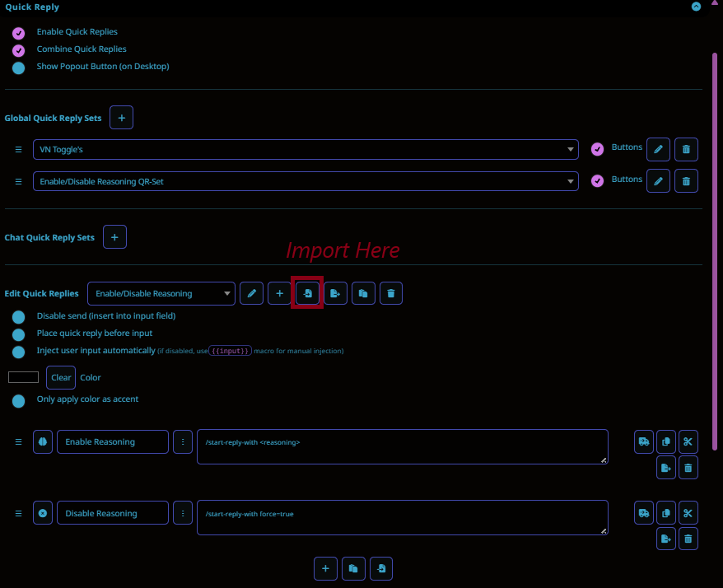The width and height of the screenshot is (723, 588).
Task: Collapse the Quick Reply section
Action: 696,7
